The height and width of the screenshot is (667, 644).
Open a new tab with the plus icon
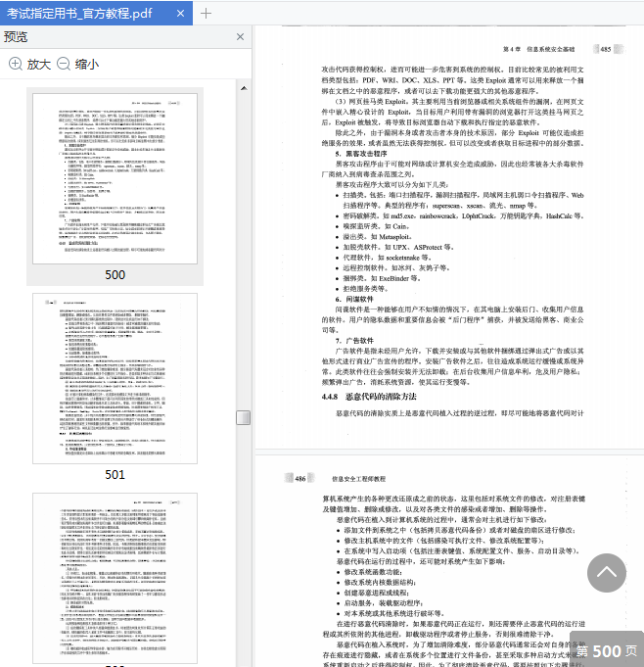tap(206, 14)
